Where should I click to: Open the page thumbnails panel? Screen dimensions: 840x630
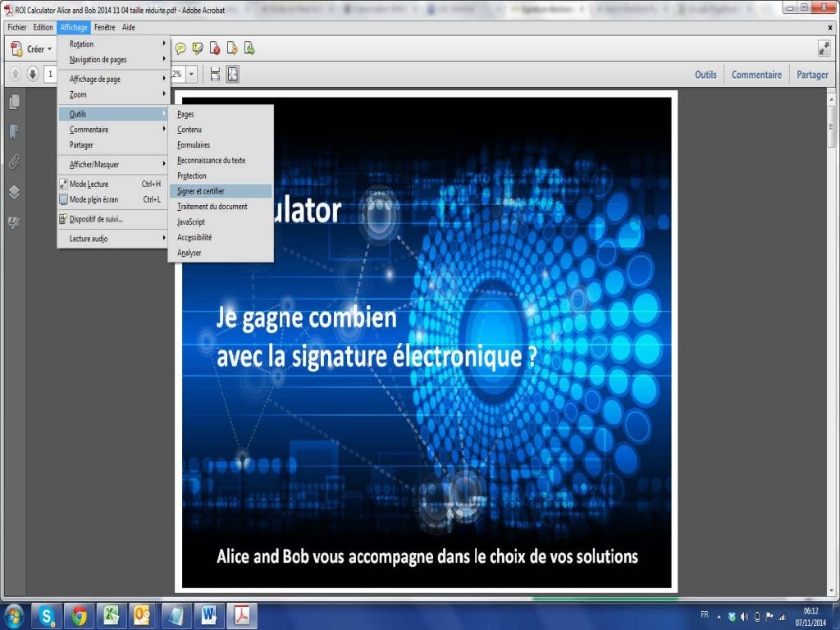15,101
